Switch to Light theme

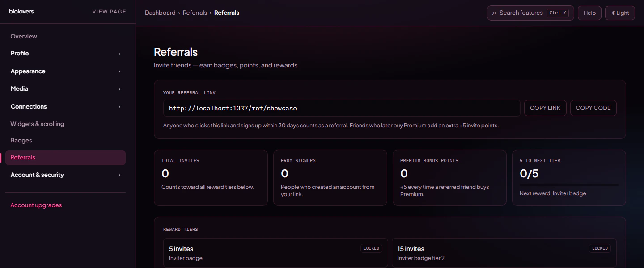point(620,13)
